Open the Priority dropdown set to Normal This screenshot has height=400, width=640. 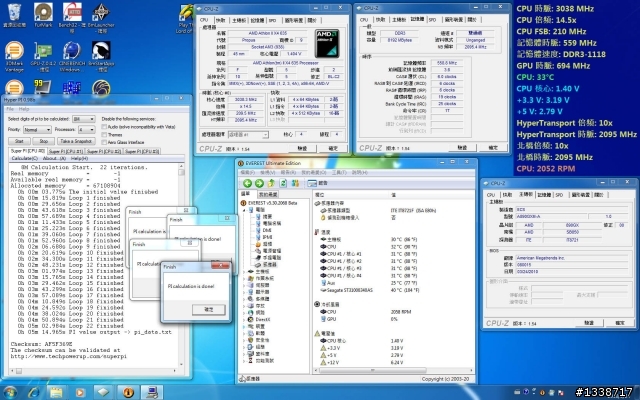click(x=37, y=130)
